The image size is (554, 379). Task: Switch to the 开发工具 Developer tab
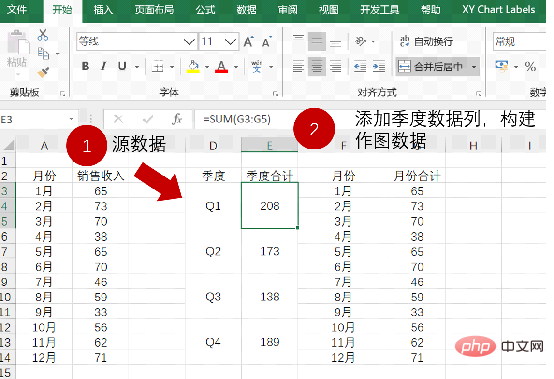coord(379,10)
